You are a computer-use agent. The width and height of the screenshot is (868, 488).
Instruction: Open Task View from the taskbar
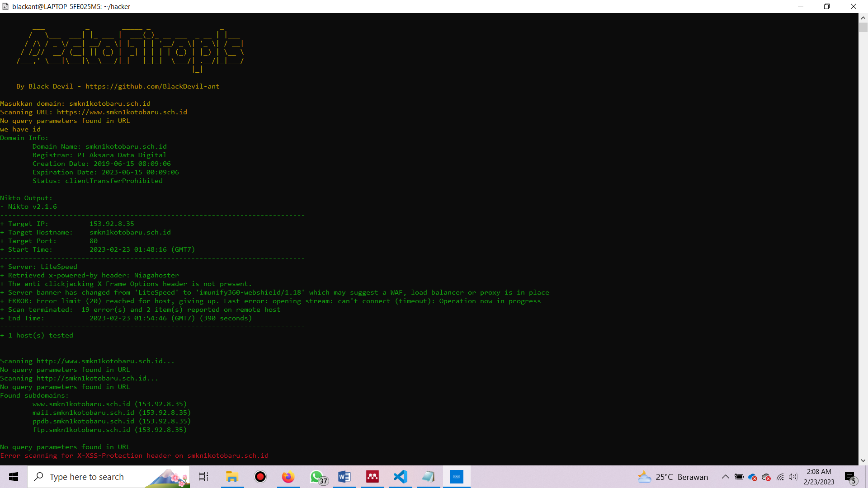click(203, 477)
